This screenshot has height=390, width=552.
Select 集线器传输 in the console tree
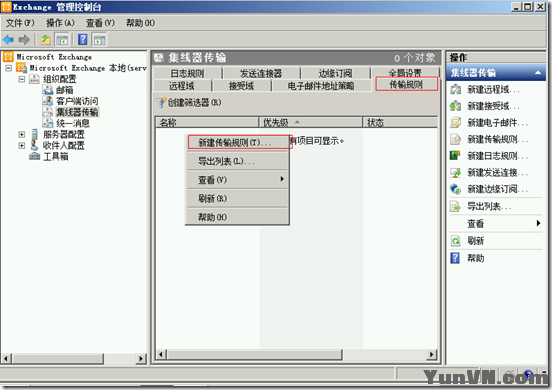pyautogui.click(x=77, y=112)
